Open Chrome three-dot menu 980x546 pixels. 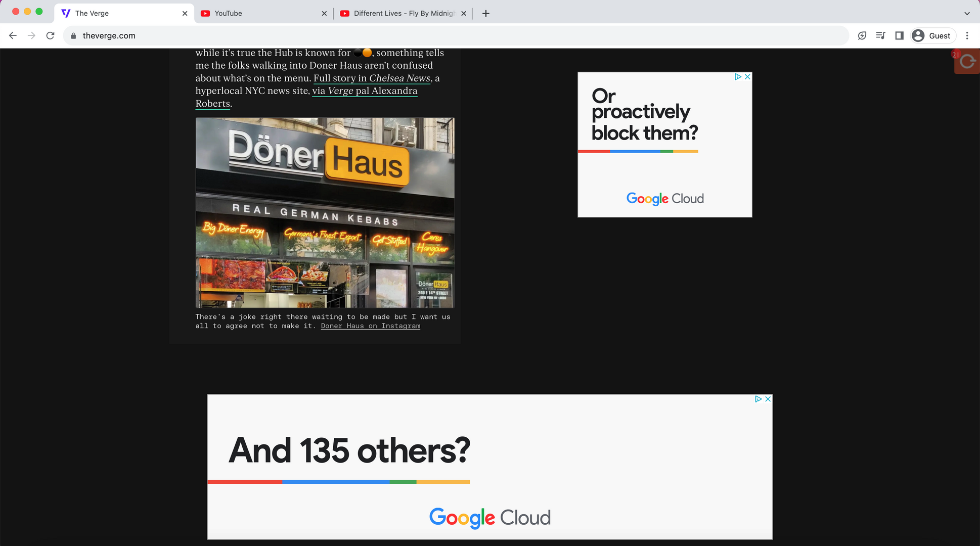tap(967, 35)
